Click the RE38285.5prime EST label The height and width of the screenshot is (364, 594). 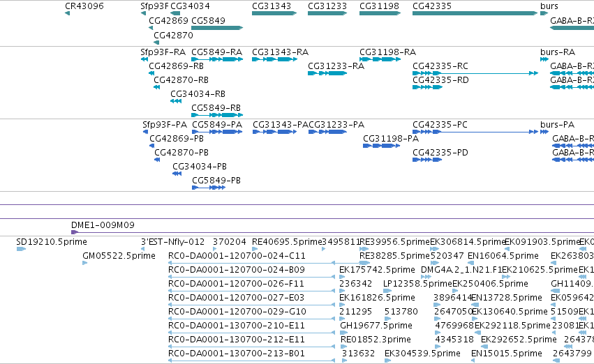coord(394,256)
